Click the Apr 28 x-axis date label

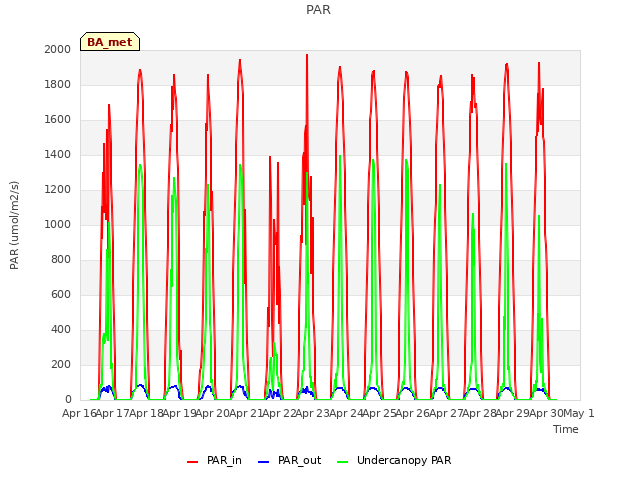pos(480,413)
